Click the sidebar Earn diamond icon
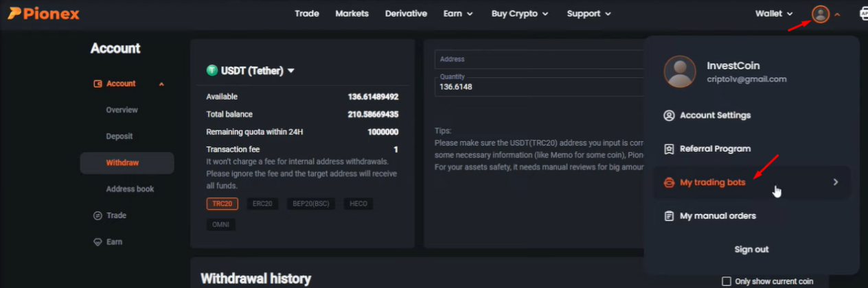The width and height of the screenshot is (868, 288). click(98, 242)
